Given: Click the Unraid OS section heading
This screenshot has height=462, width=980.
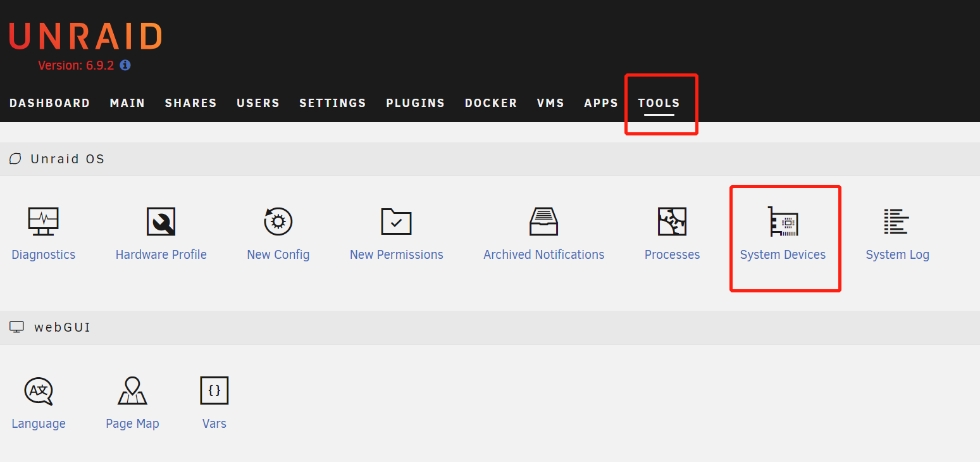Looking at the screenshot, I should [68, 159].
